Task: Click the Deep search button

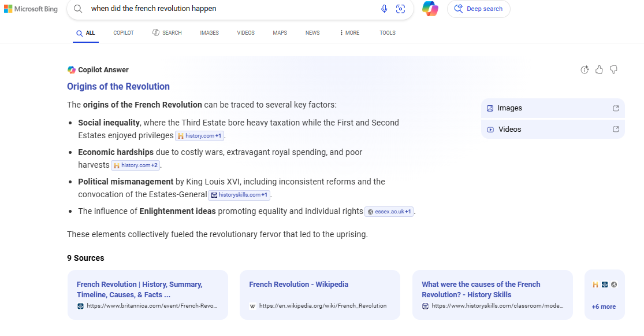Action: pyautogui.click(x=478, y=9)
